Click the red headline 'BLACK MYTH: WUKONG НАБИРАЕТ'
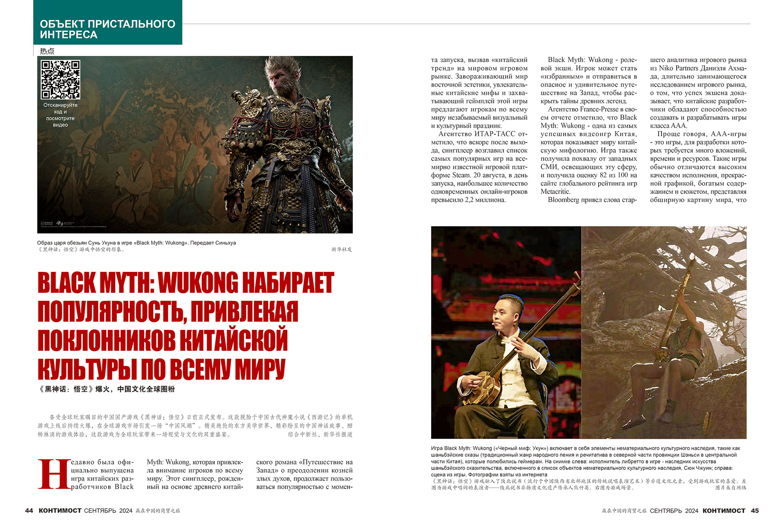 pos(186,283)
